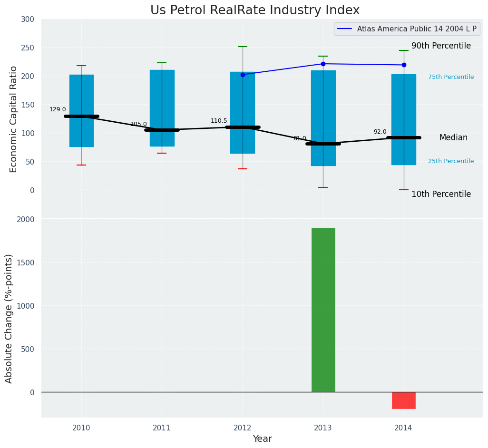488x448 pixels.
Task: Select the blue data point for 2014
Action: 404,65
